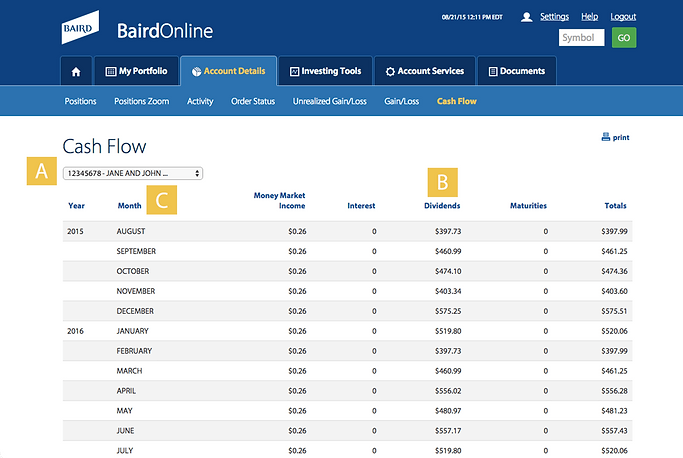Focus the Symbol search field

tap(582, 37)
